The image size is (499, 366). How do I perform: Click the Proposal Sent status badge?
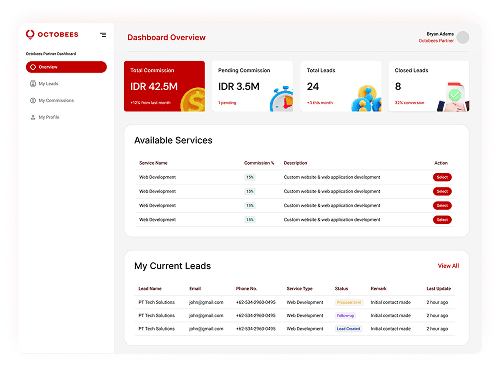349,302
